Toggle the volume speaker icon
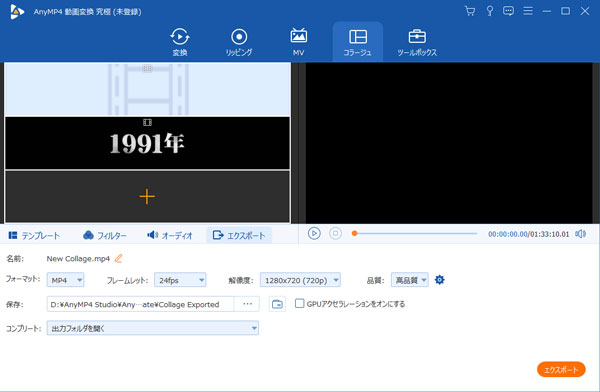This screenshot has height=392, width=600. (x=580, y=234)
